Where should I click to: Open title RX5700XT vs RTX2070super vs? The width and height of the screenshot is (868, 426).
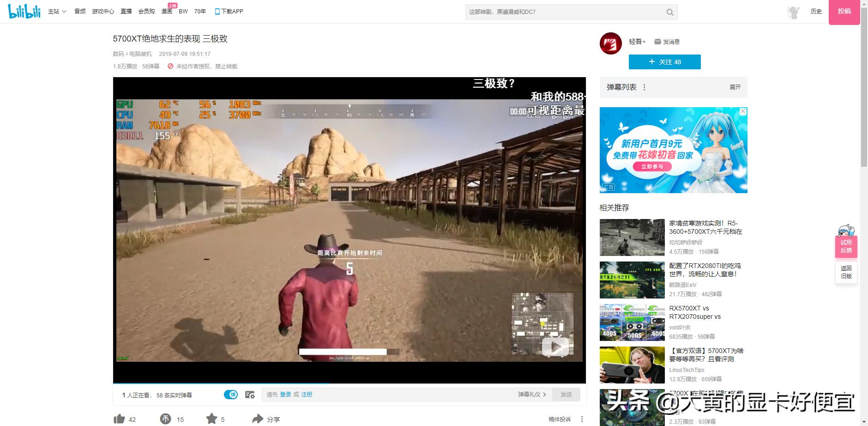tap(695, 312)
